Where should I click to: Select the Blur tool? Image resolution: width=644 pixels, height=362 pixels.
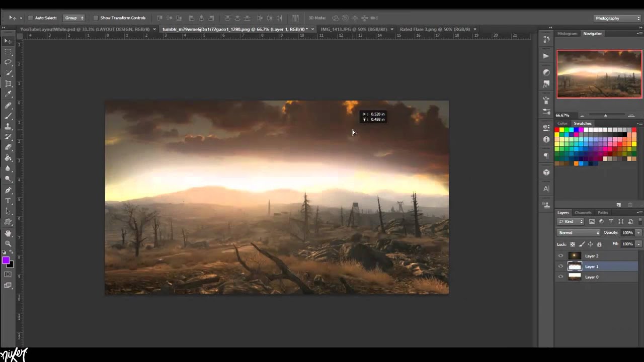tap(8, 169)
